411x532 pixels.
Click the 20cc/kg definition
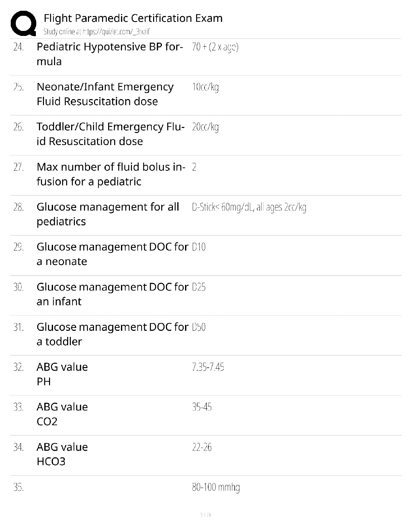click(x=205, y=127)
